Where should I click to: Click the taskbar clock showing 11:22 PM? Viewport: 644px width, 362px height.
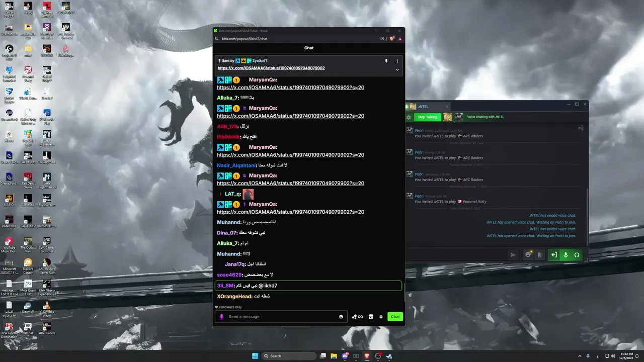tap(626, 356)
